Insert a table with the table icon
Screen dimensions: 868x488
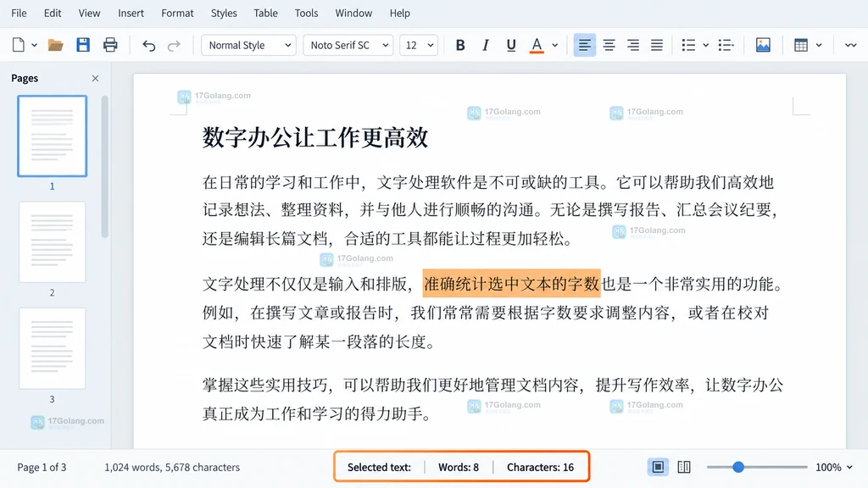pyautogui.click(x=800, y=46)
